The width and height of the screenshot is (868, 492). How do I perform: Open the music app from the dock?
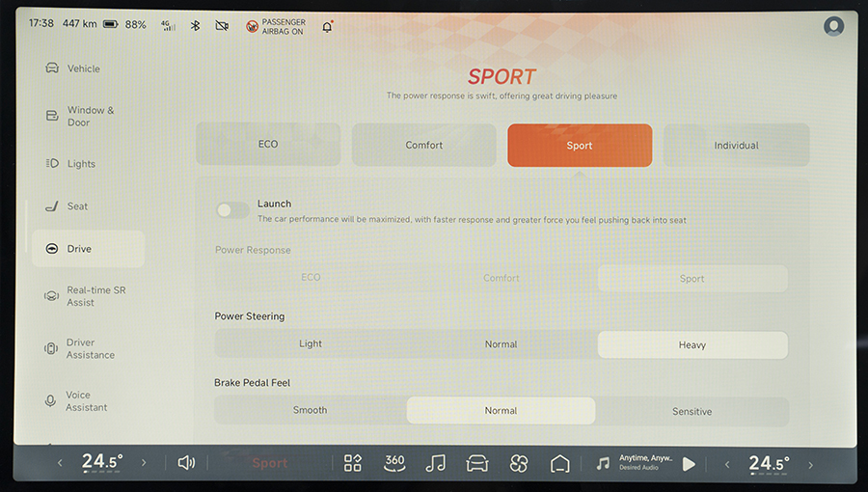[x=436, y=463]
